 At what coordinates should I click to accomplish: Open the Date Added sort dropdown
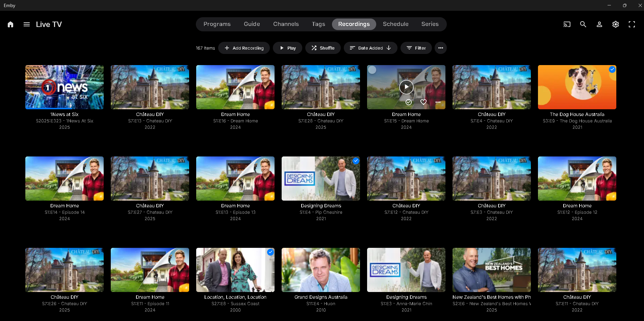[370, 48]
